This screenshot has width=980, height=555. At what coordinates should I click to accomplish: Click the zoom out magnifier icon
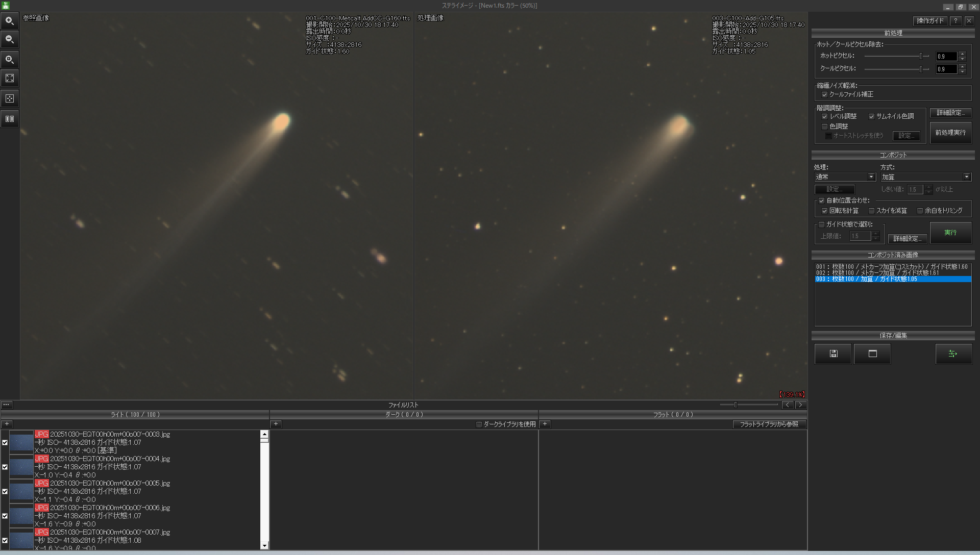pyautogui.click(x=9, y=39)
